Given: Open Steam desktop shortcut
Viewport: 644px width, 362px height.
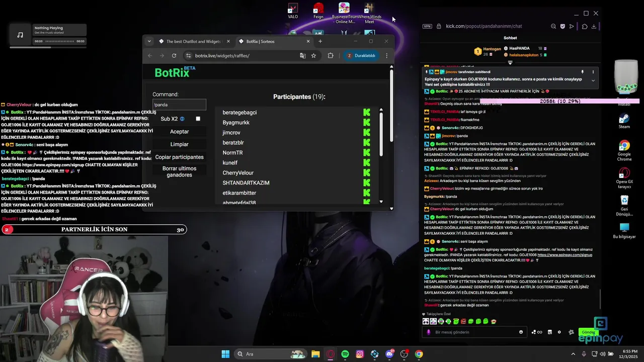Looking at the screenshot, I should pos(624,121).
